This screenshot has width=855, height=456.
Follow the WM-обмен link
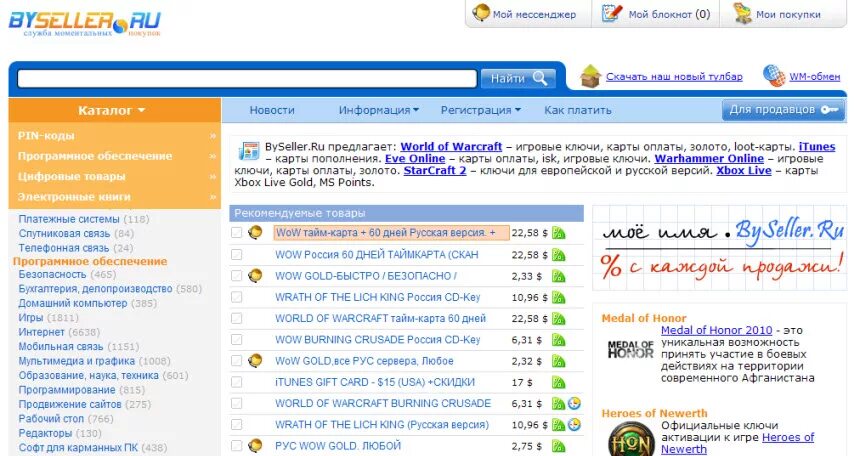coord(815,77)
